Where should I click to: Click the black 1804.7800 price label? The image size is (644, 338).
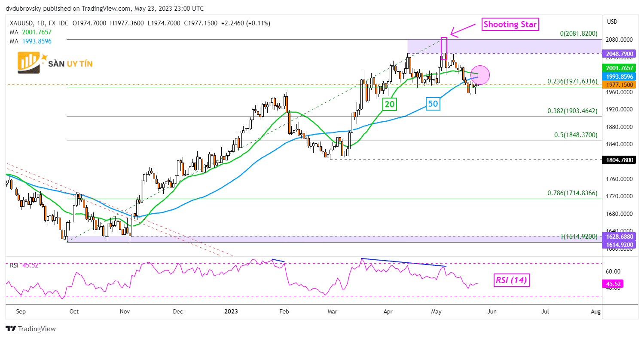point(618,160)
